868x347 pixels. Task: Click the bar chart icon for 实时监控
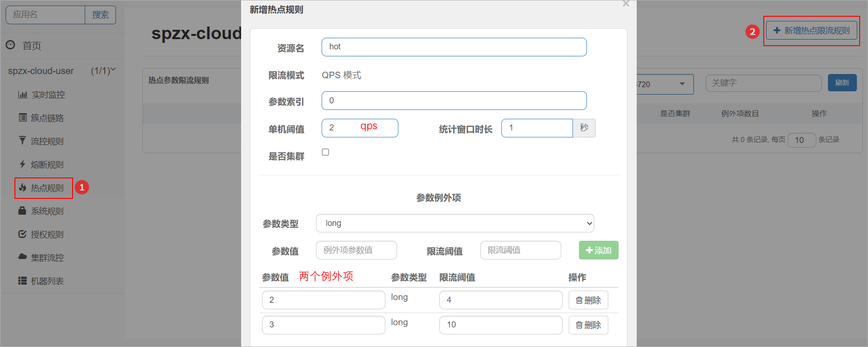coord(22,95)
